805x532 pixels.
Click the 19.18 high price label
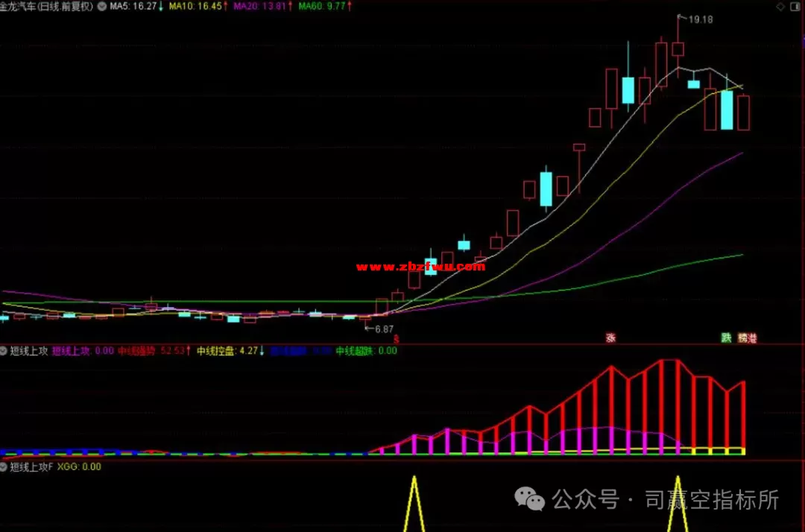click(x=700, y=19)
